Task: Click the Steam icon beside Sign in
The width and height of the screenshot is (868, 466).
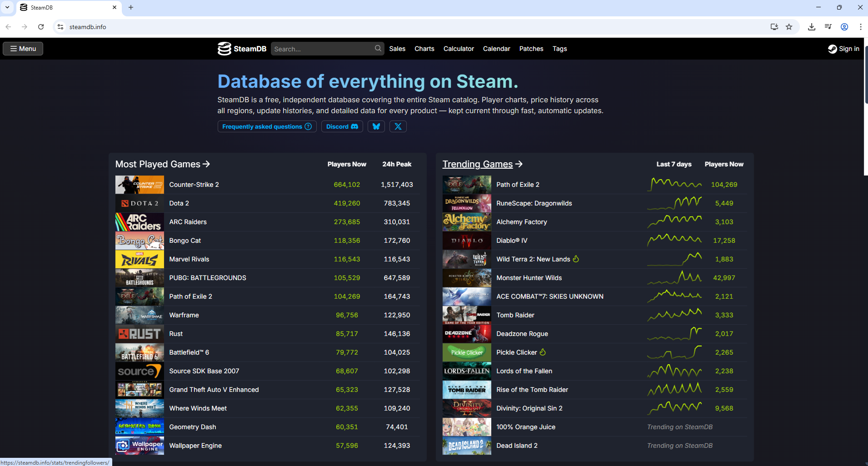Action: (832, 49)
